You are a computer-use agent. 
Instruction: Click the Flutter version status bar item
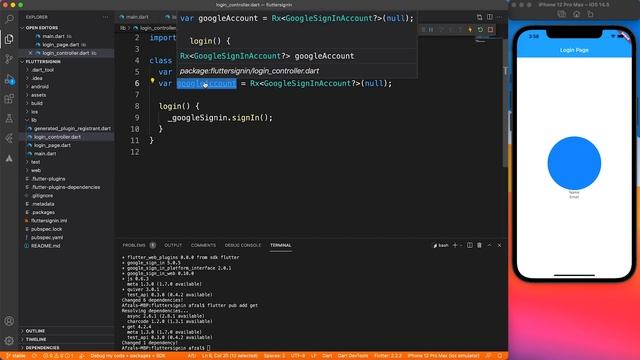tap(388, 356)
